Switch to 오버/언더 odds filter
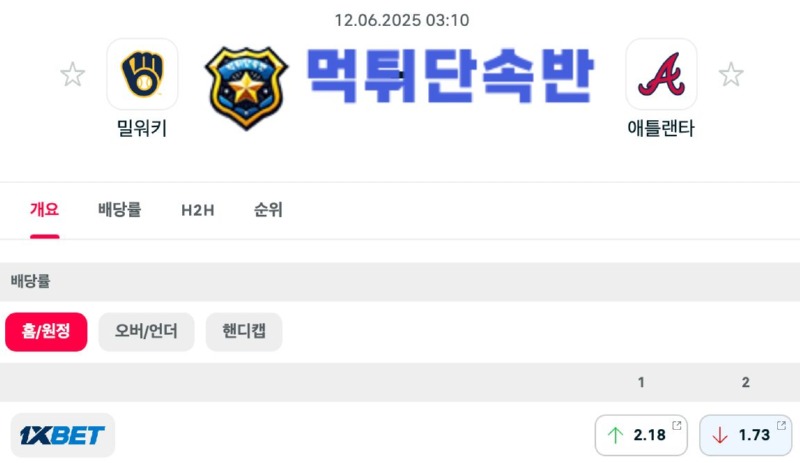800x463 pixels. coord(146,332)
